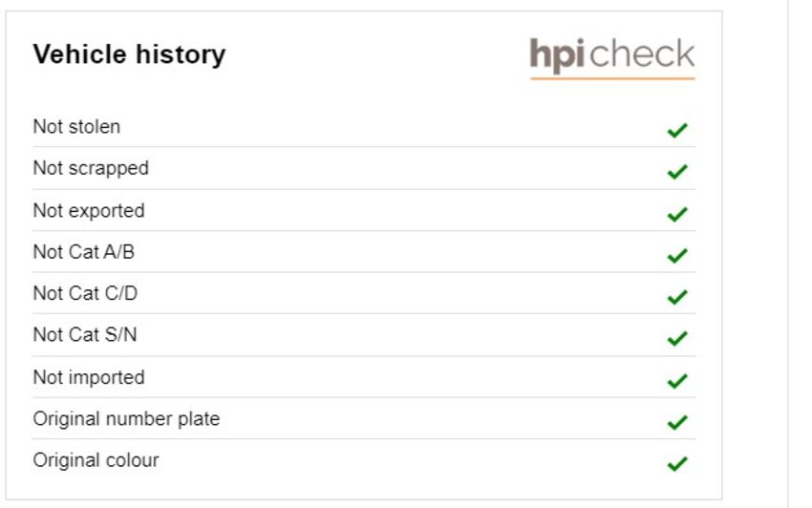Click the Not Cat S/N label
The image size is (812, 508).
[x=85, y=335]
